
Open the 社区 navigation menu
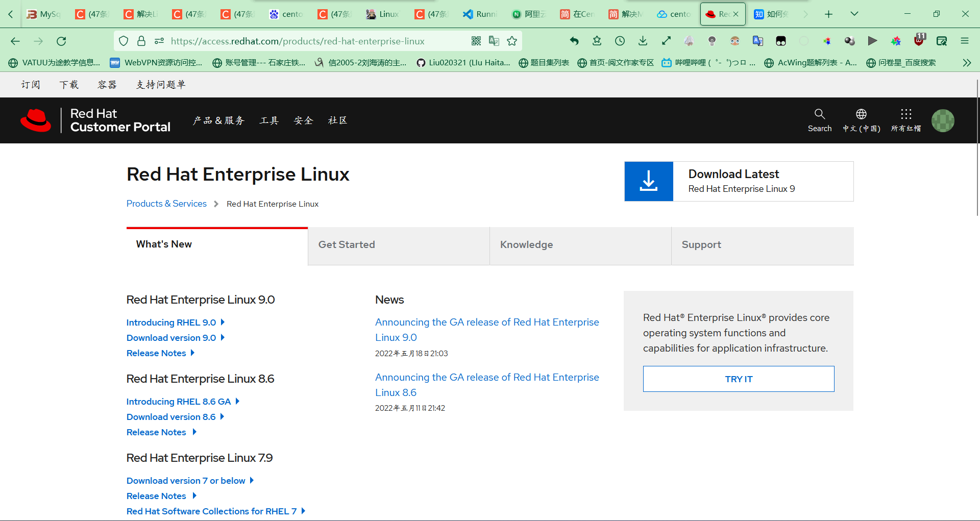point(337,120)
